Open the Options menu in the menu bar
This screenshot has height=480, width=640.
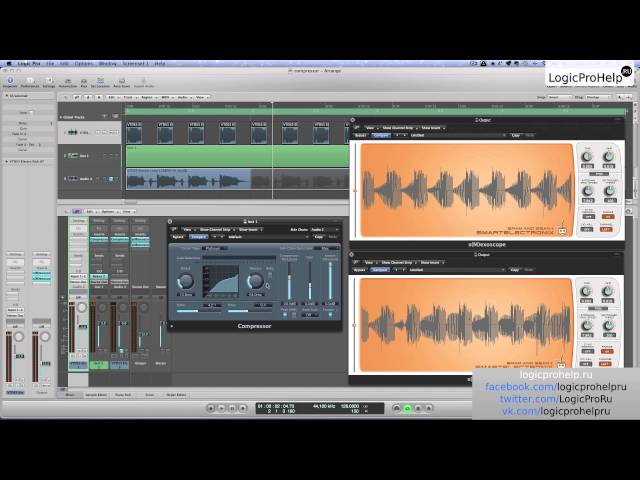(83, 64)
